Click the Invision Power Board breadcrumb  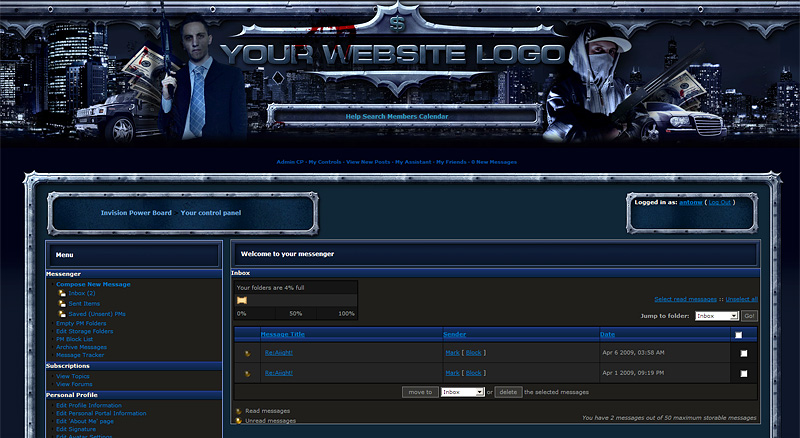coord(136,213)
